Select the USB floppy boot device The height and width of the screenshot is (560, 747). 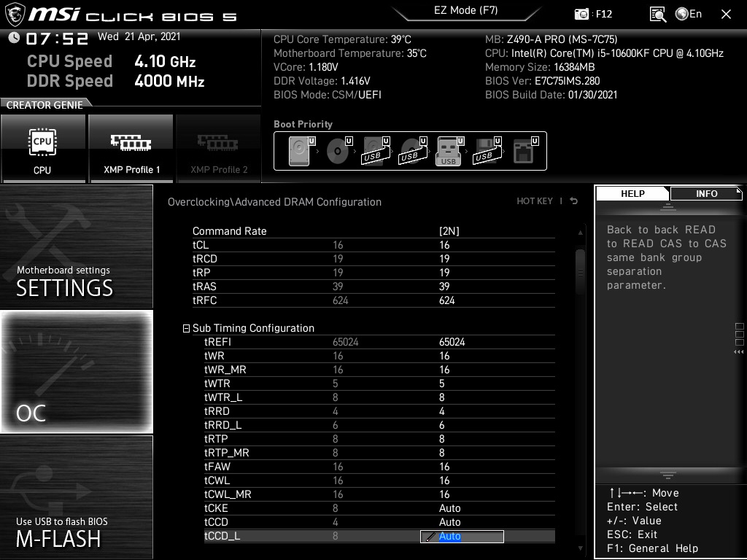(x=487, y=151)
